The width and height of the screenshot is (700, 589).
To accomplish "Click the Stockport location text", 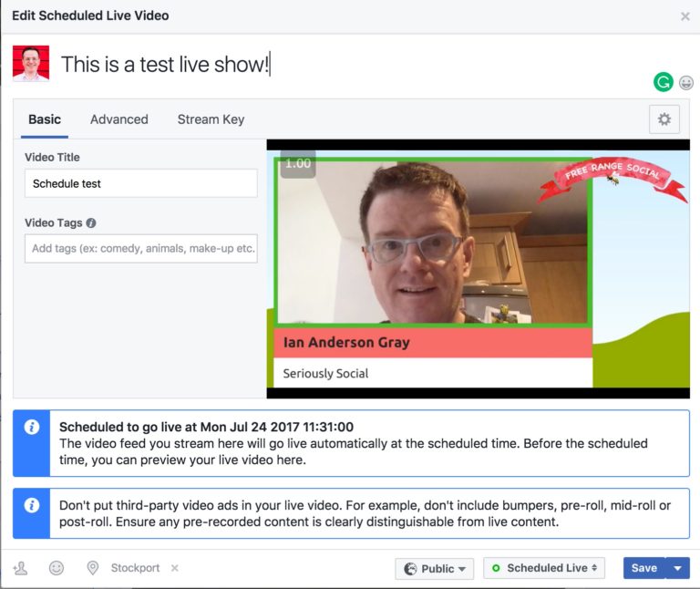I will point(135,568).
